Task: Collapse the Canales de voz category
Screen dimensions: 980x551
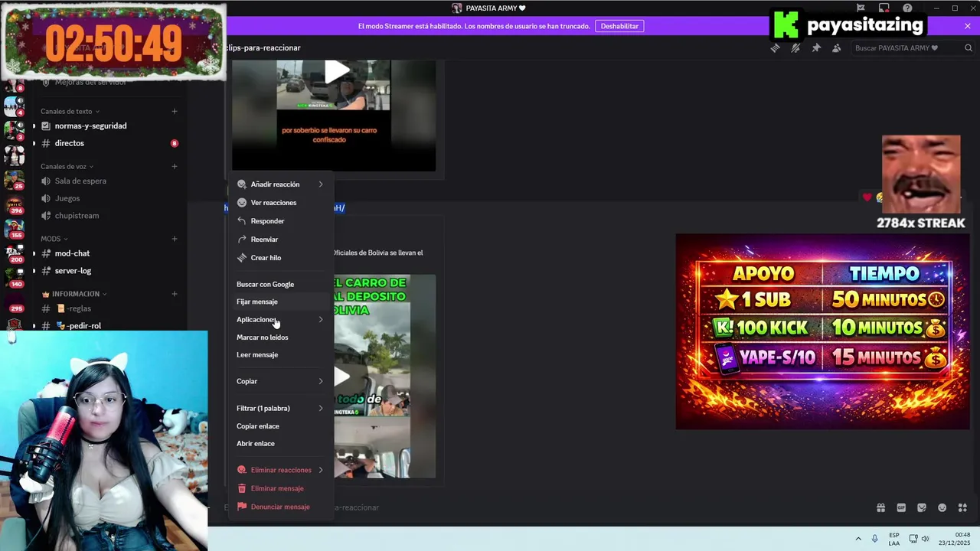Action: pos(66,166)
